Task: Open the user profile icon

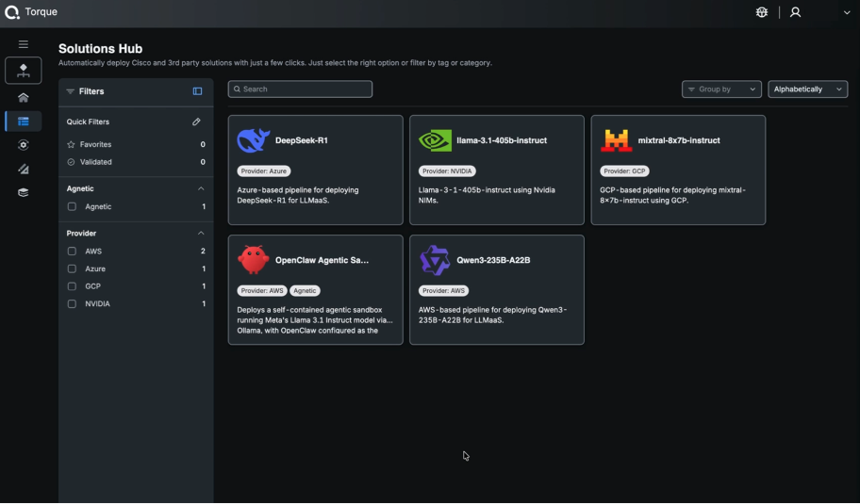Action: tap(795, 12)
